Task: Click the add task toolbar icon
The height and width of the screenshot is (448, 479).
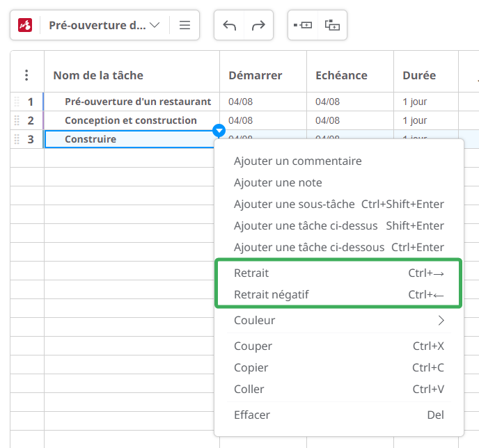Action: tap(303, 25)
